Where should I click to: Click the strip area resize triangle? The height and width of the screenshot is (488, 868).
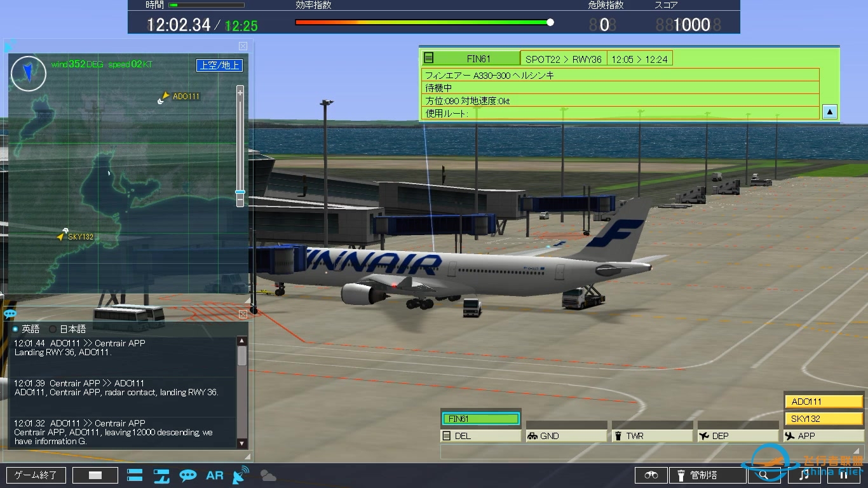click(x=857, y=452)
